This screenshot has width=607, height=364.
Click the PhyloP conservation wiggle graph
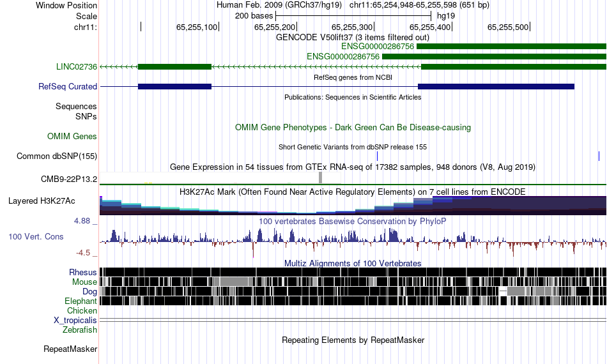click(353, 242)
